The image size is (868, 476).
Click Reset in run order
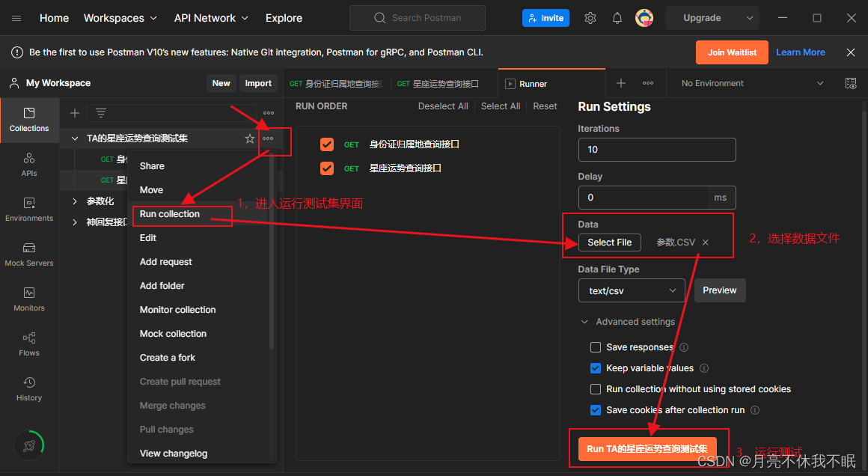tap(545, 106)
